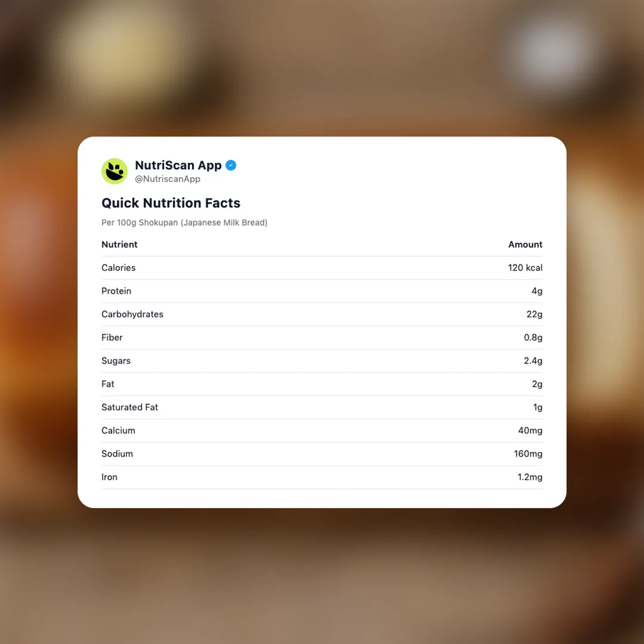Click the Carbohydrates row label
This screenshot has width=644, height=644.
132,314
